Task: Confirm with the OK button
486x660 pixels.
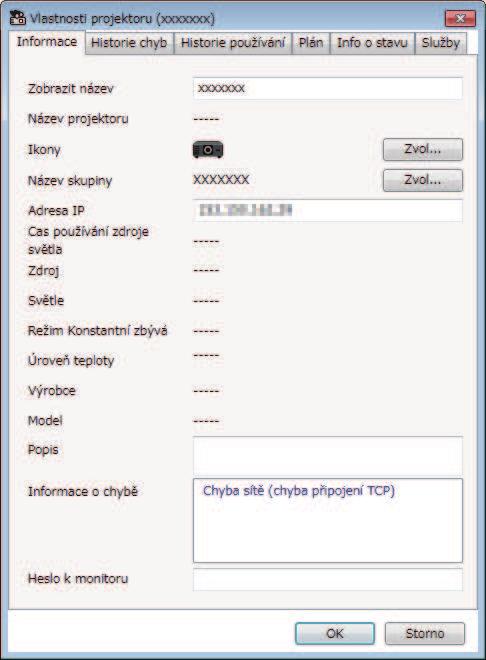Action: click(x=335, y=633)
